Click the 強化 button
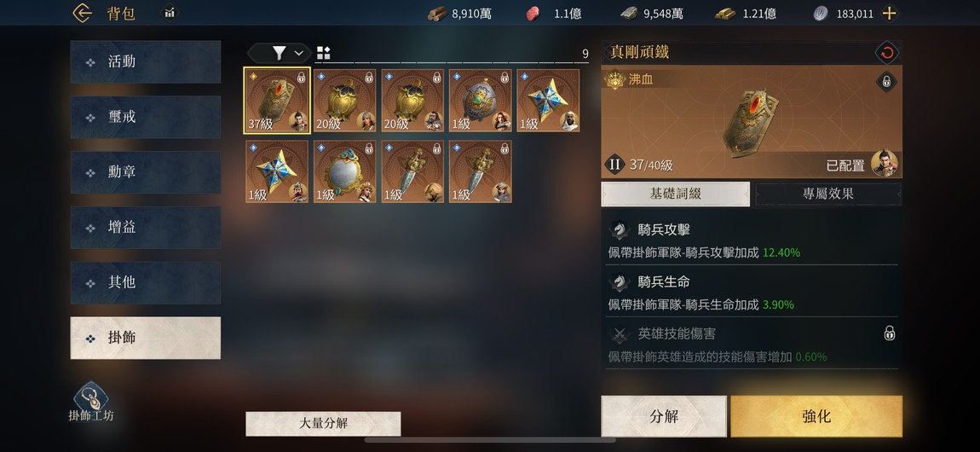 [816, 416]
